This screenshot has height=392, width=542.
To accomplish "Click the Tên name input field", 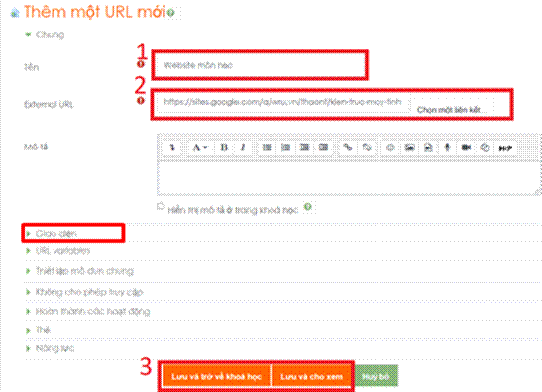I will [260, 65].
